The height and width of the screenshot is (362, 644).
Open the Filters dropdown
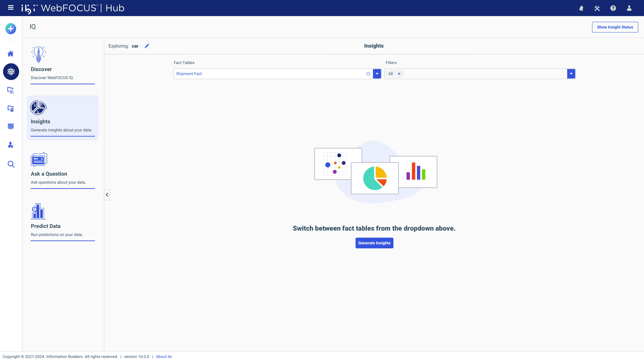pos(571,74)
